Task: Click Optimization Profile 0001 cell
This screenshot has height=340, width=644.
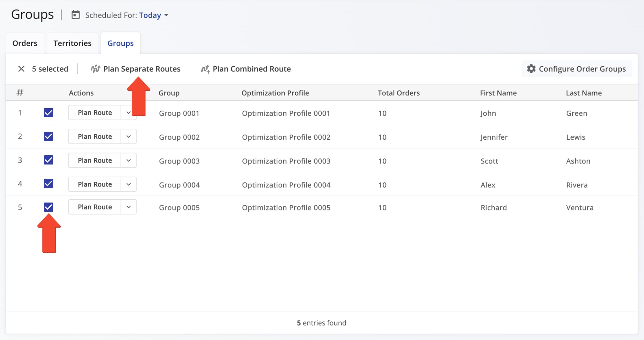Action: coord(286,113)
